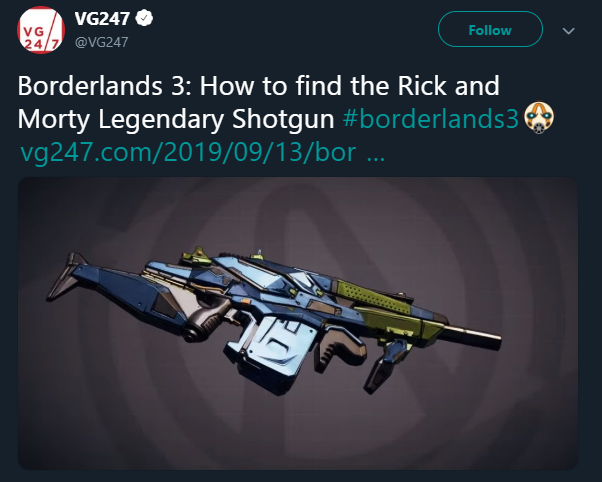Screen dimensions: 602x482
Task: Click the green sight atop the gun
Action: tap(197, 255)
